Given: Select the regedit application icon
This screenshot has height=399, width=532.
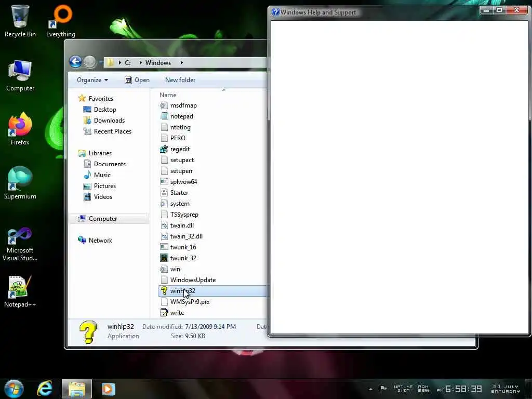Looking at the screenshot, I should click(x=164, y=149).
